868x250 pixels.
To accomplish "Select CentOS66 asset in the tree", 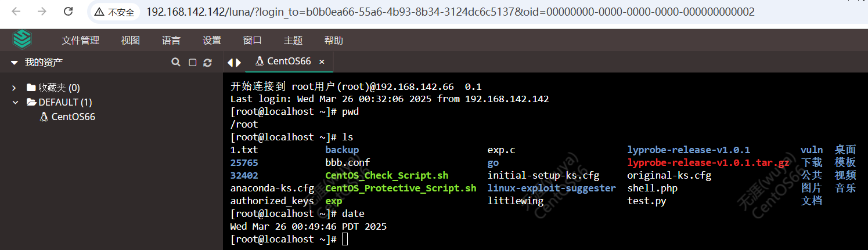I will tap(67, 117).
